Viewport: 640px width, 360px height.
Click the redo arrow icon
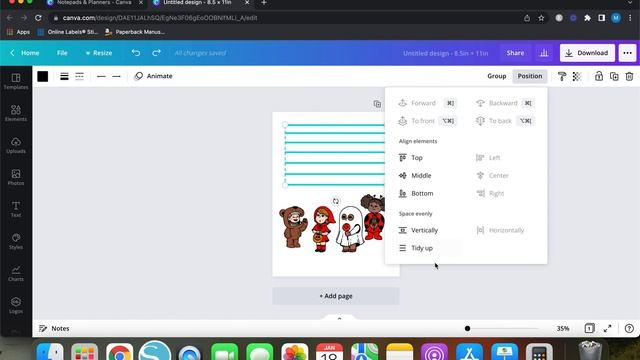coord(156,53)
